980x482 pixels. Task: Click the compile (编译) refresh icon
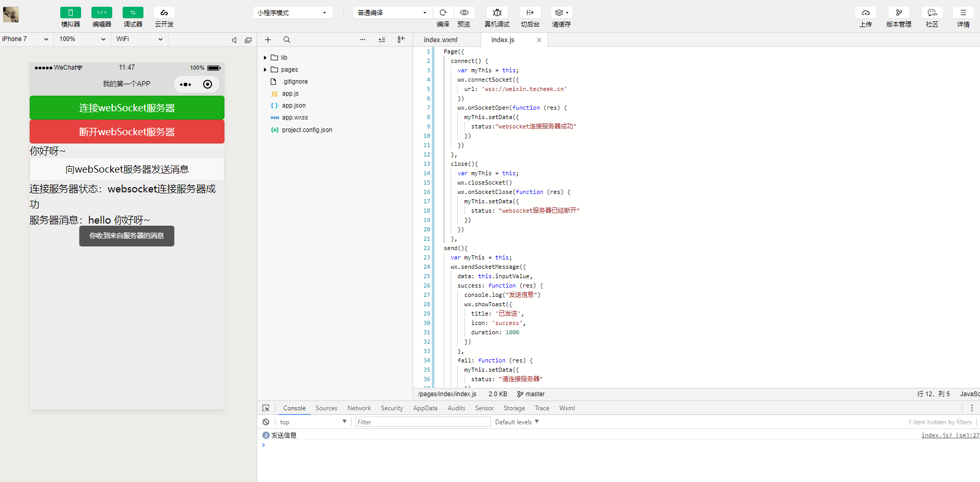443,13
